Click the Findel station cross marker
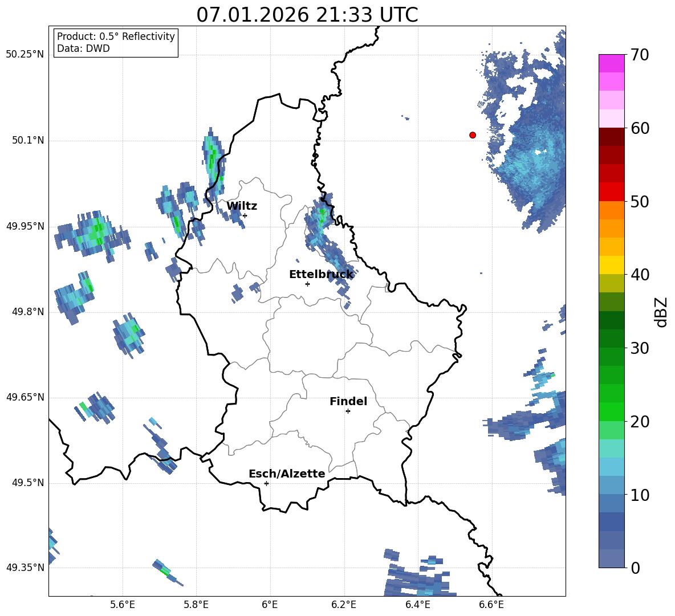This screenshot has height=616, width=675. click(x=348, y=411)
